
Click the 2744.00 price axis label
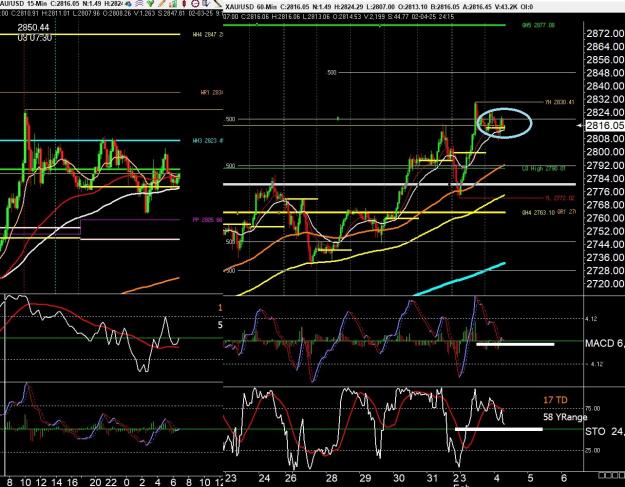point(605,244)
